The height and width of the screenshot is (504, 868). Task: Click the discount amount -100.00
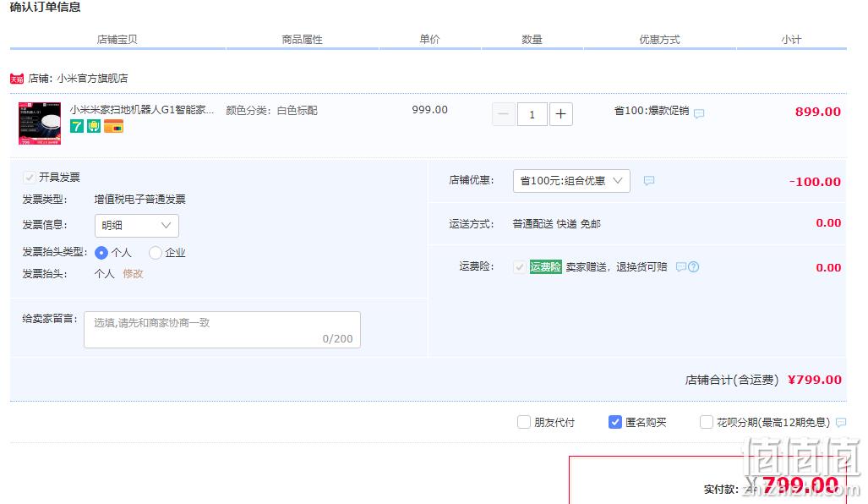[x=814, y=182]
